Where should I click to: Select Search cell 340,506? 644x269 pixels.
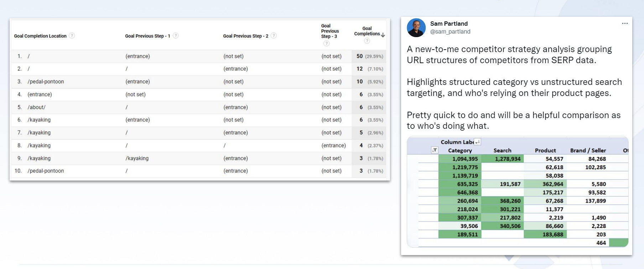[503, 226]
